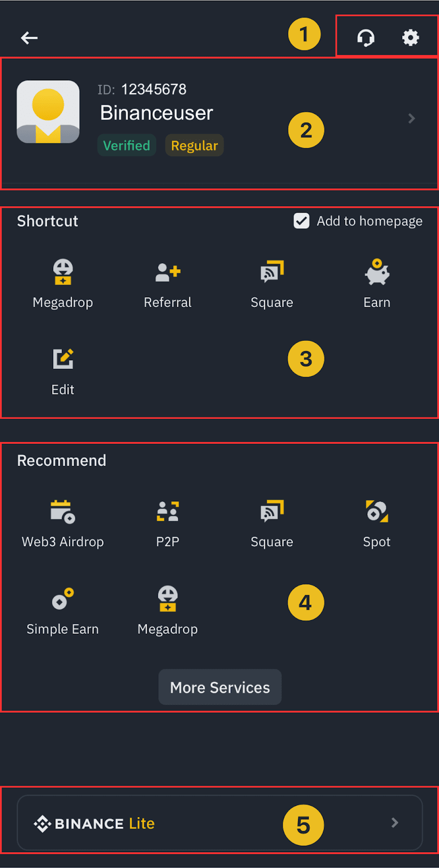439x868 pixels.
Task: Open Simple Earn under Recommend
Action: click(63, 599)
